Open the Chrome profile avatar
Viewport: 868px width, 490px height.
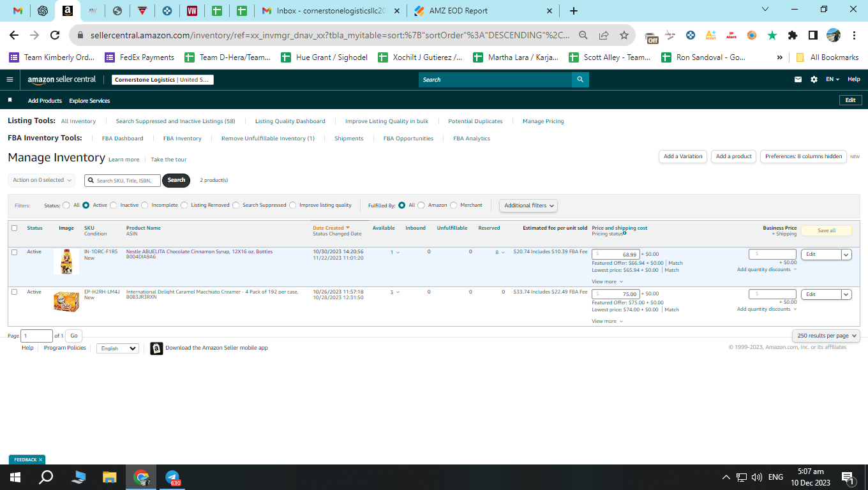click(834, 35)
